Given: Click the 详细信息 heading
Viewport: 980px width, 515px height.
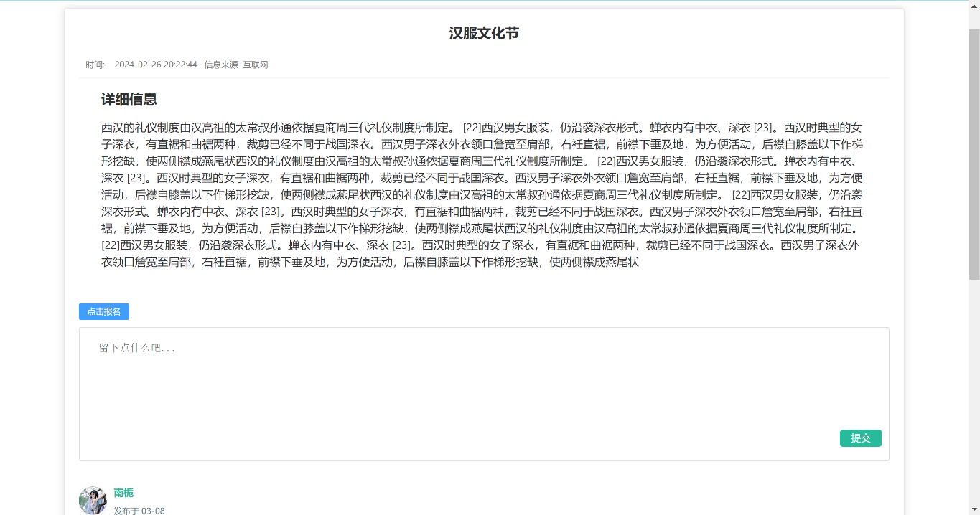Looking at the screenshot, I should [x=129, y=100].
